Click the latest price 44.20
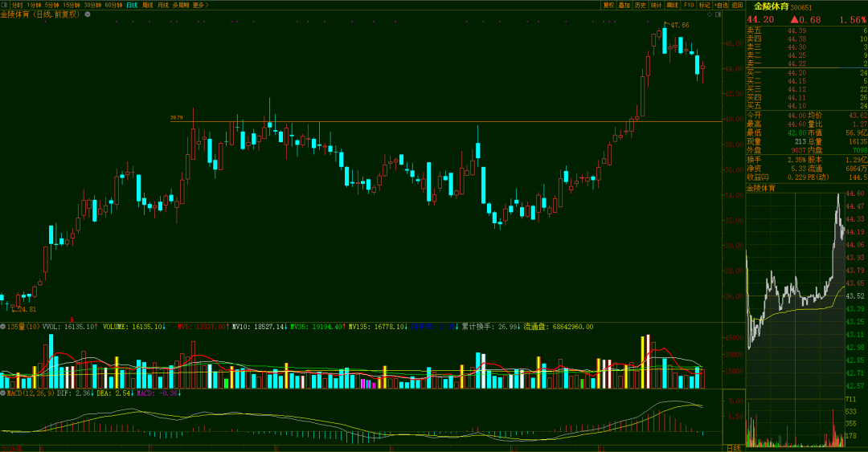Image resolution: width=868 pixels, height=452 pixels. click(760, 20)
